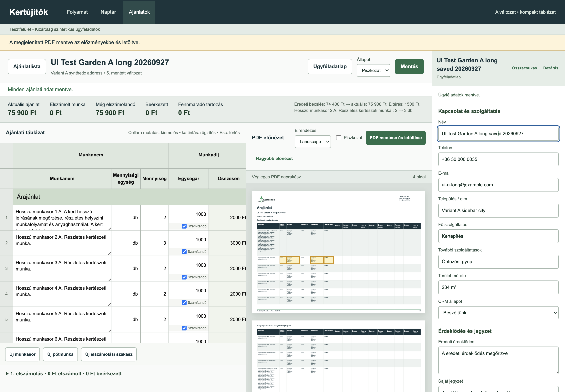565x392 pixels.
Task: Open the Állapot Piszkozat dropdown
Action: click(374, 71)
